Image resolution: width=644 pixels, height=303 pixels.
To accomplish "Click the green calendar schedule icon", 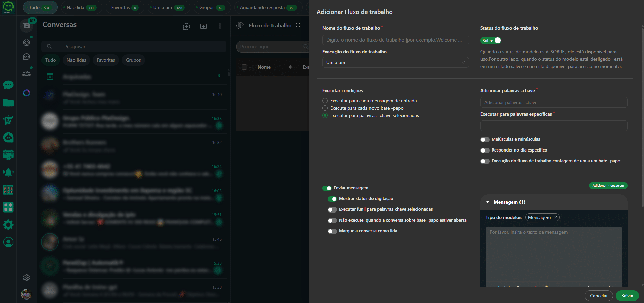I will click(8, 155).
